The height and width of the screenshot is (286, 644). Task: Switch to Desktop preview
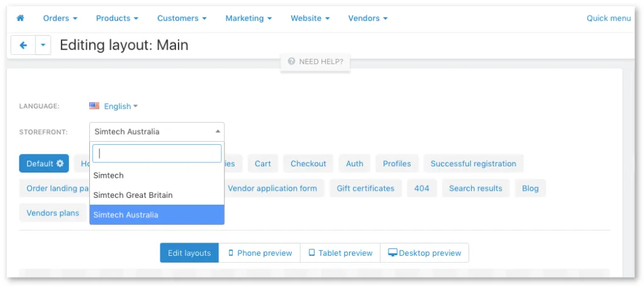425,253
